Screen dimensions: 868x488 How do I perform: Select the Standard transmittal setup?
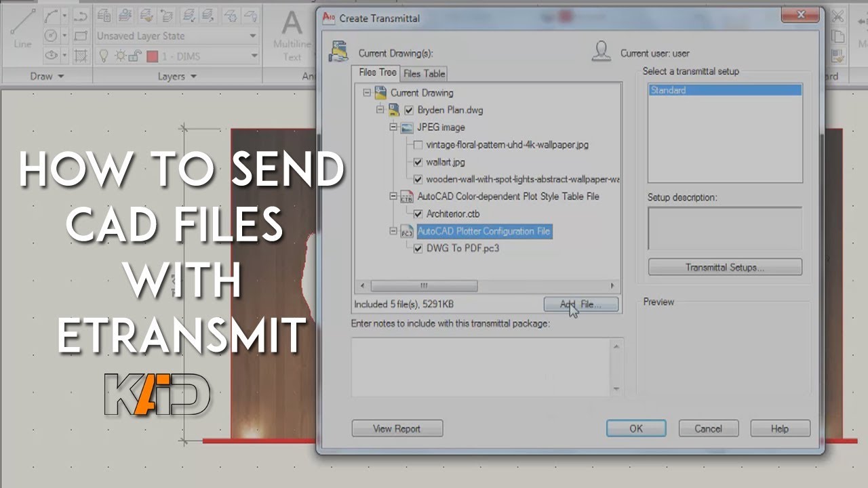tap(725, 90)
